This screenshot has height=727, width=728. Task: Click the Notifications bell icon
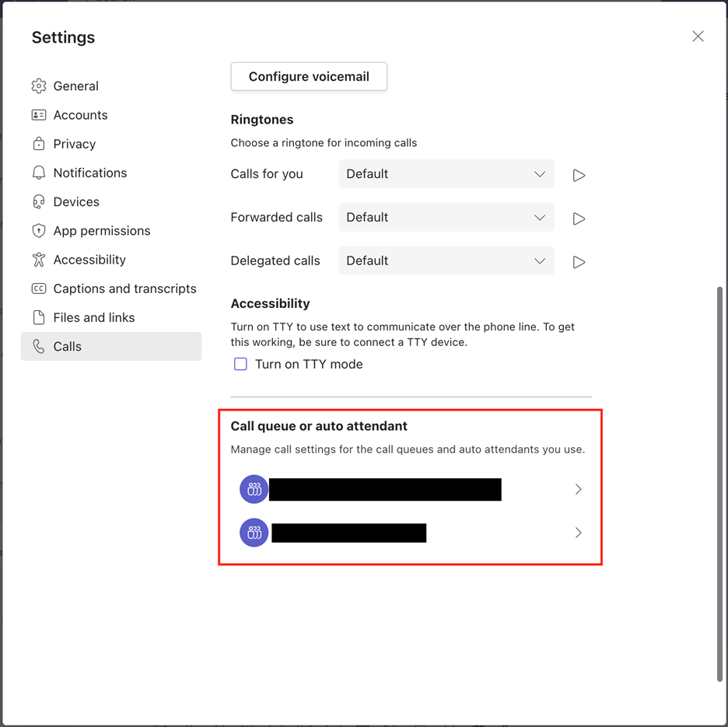(39, 173)
